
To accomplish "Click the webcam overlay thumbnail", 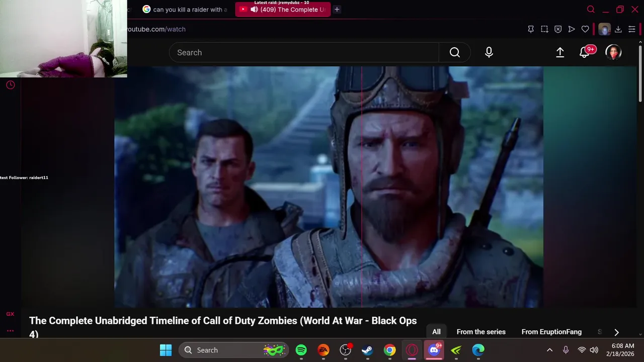I will 63,39.
